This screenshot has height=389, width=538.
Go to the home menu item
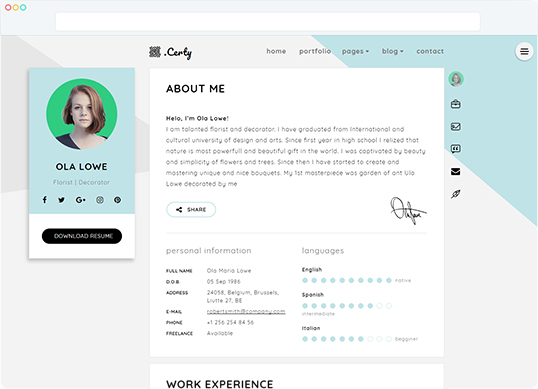pyautogui.click(x=276, y=51)
